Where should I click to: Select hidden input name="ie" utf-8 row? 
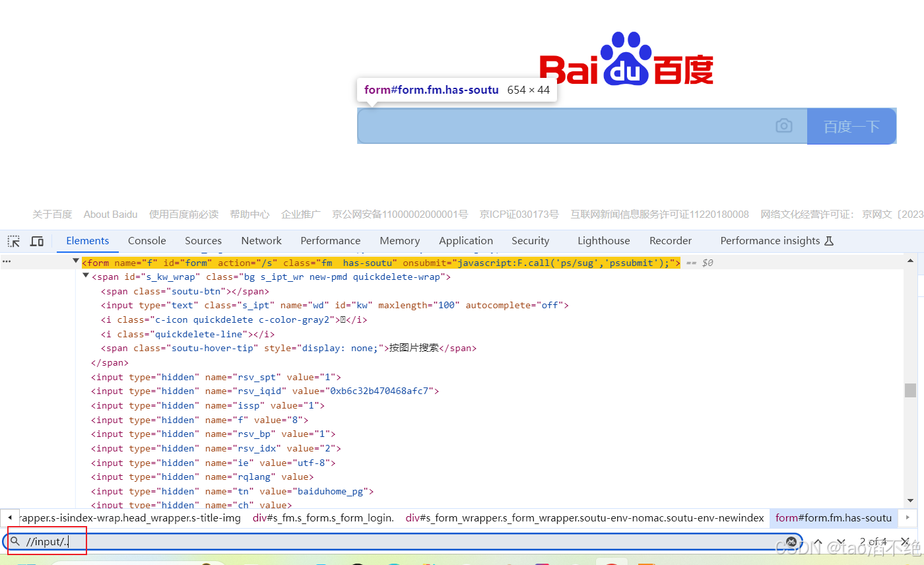pos(213,463)
